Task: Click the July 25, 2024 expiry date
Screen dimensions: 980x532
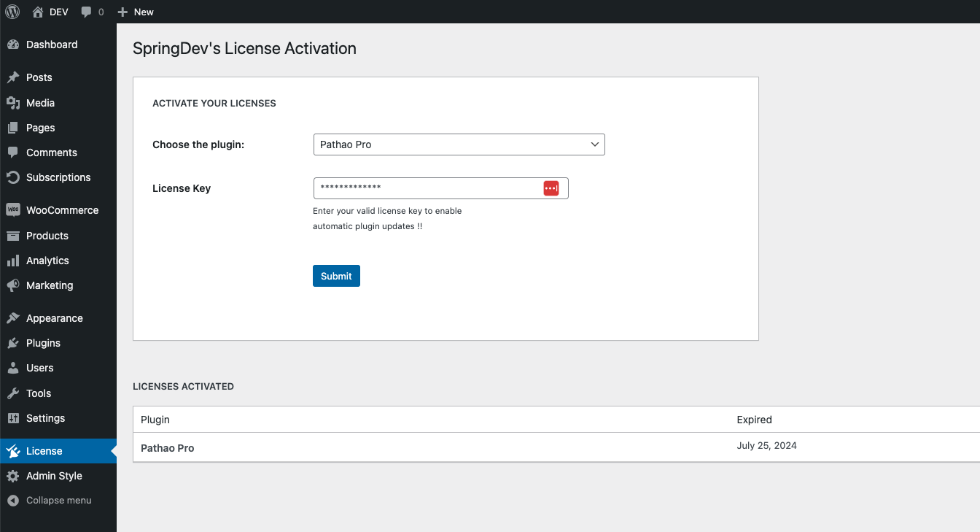Action: 767,446
